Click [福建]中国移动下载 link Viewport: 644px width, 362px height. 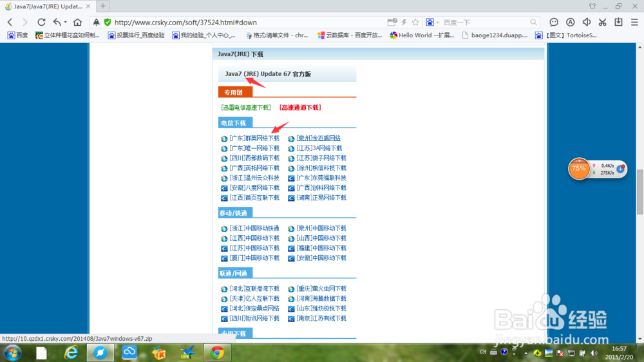[321, 248]
